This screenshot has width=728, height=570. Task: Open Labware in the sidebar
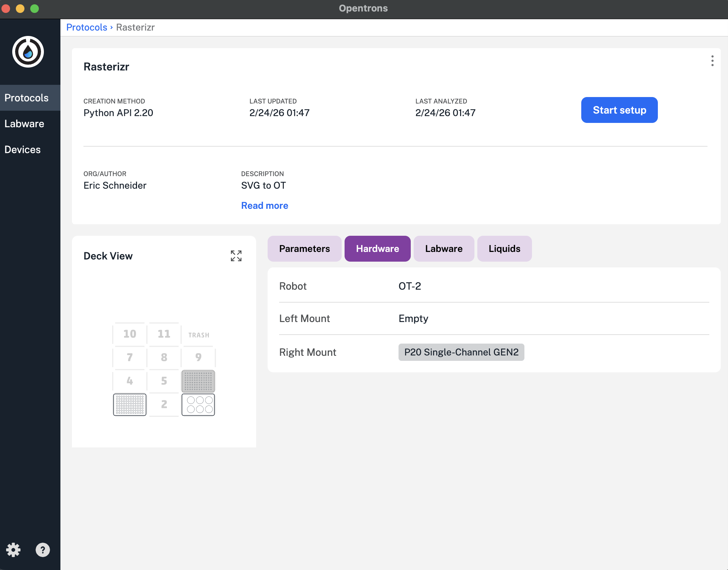point(24,124)
